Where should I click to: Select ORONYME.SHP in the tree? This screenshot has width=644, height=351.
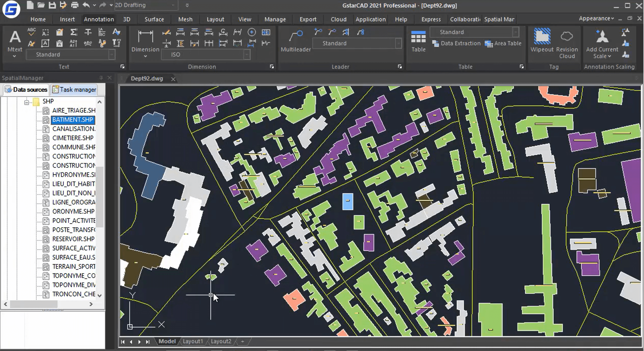(x=73, y=211)
